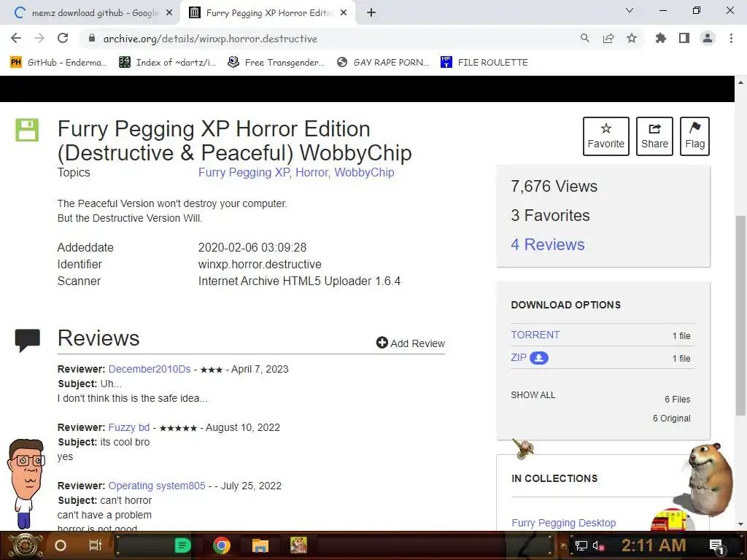Flag this item with the Flag button
This screenshot has height=560, width=747.
pos(694,136)
